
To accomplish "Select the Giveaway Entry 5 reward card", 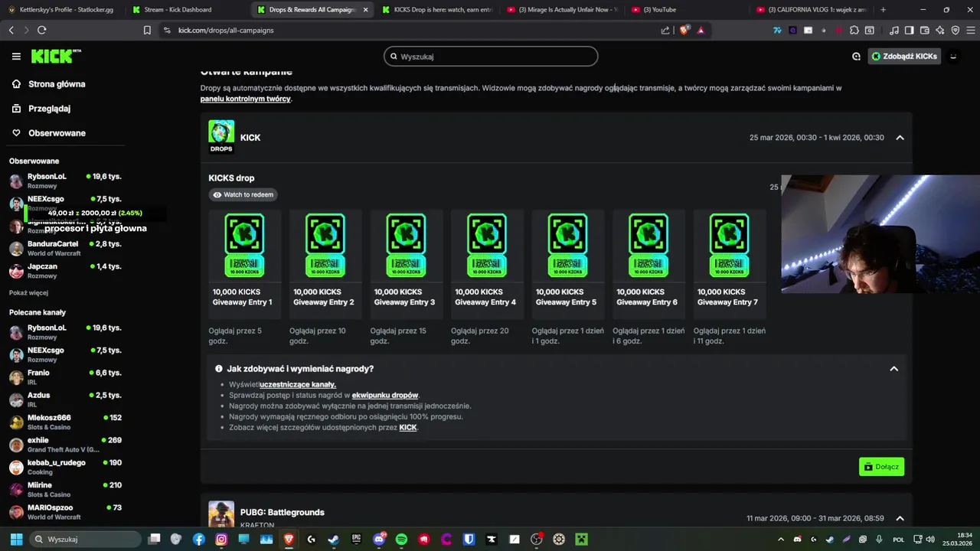I will [567, 264].
